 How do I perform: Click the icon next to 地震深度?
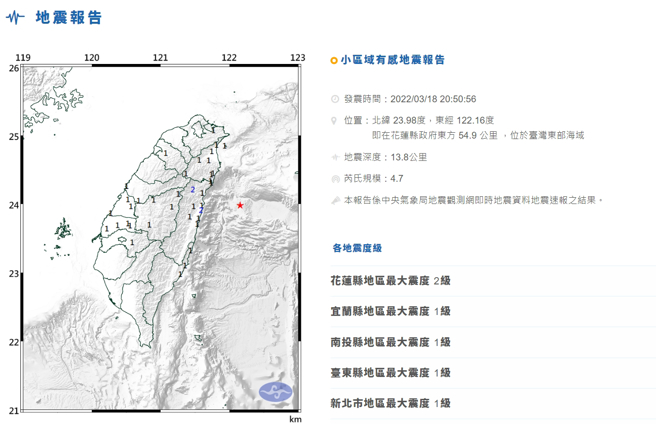(335, 158)
